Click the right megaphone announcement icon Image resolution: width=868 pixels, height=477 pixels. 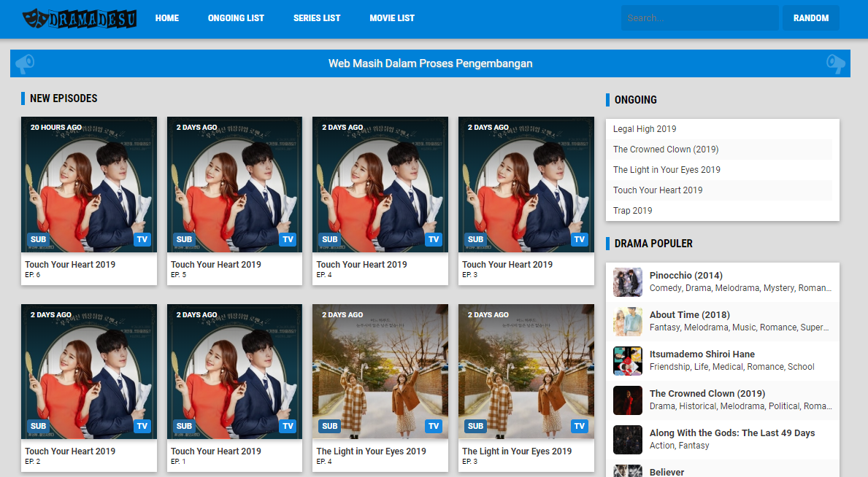[835, 63]
